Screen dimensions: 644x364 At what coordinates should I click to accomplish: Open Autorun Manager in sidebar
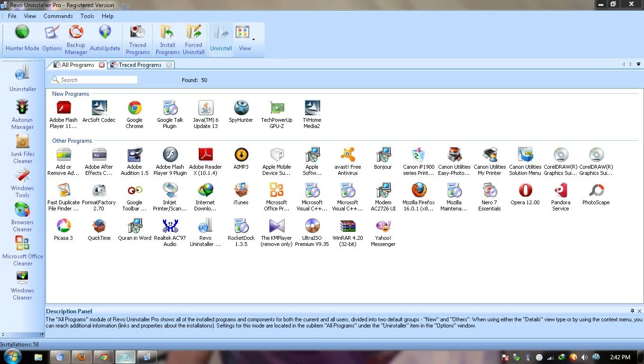pos(23,114)
